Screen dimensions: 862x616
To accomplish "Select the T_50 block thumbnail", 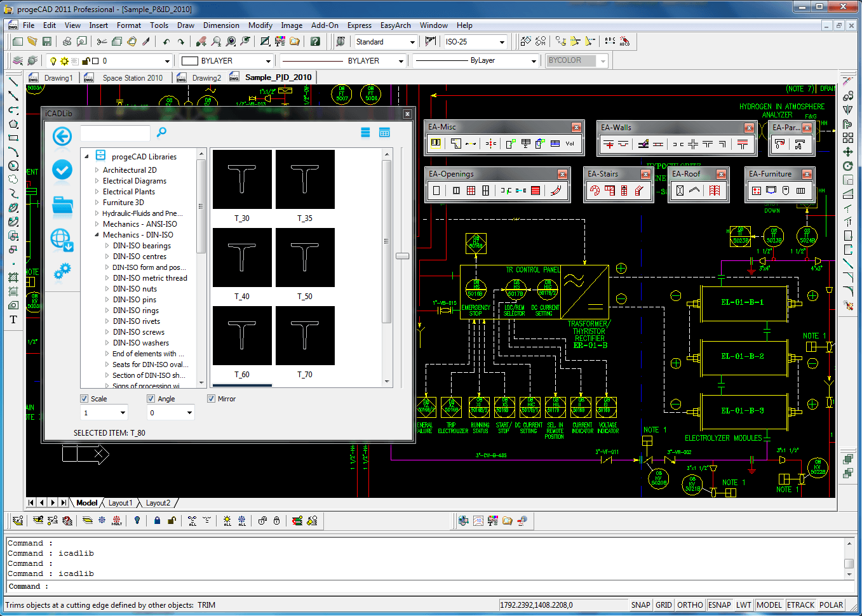I will point(305,258).
